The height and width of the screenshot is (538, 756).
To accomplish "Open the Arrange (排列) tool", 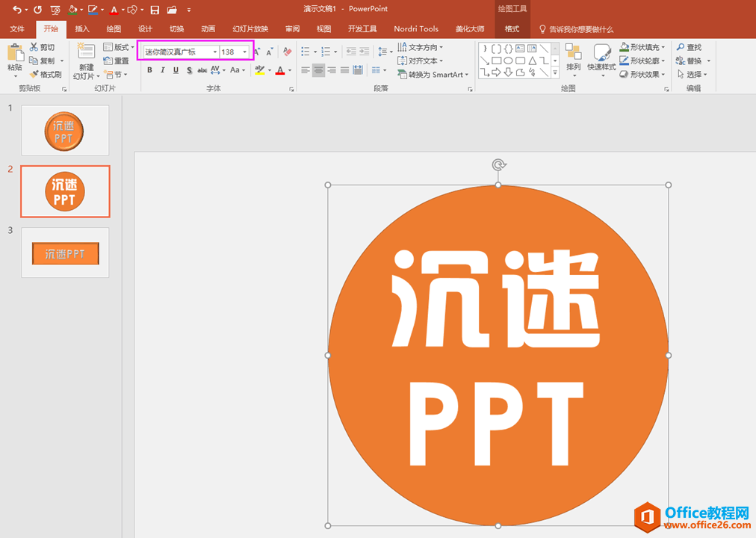I will click(x=573, y=58).
